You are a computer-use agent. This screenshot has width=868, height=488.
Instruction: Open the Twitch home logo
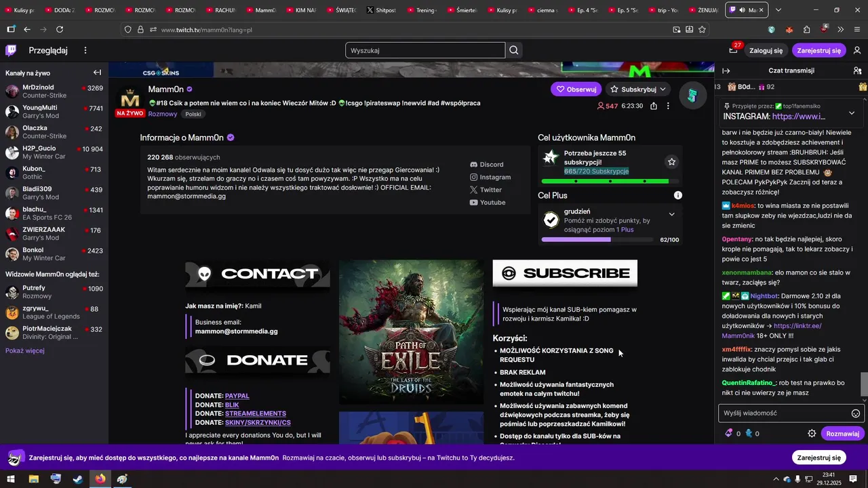coord(11,50)
